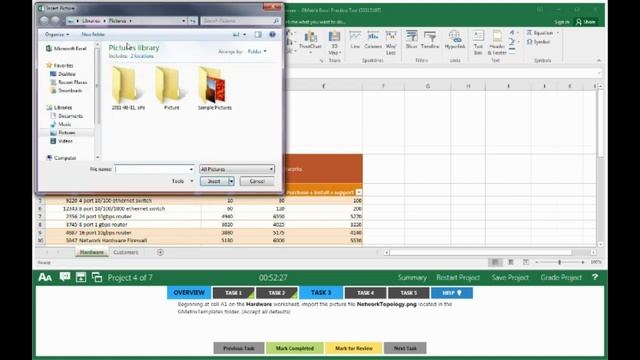Open the File name history dropdown
The width and height of the screenshot is (640, 360).
pyautogui.click(x=191, y=169)
